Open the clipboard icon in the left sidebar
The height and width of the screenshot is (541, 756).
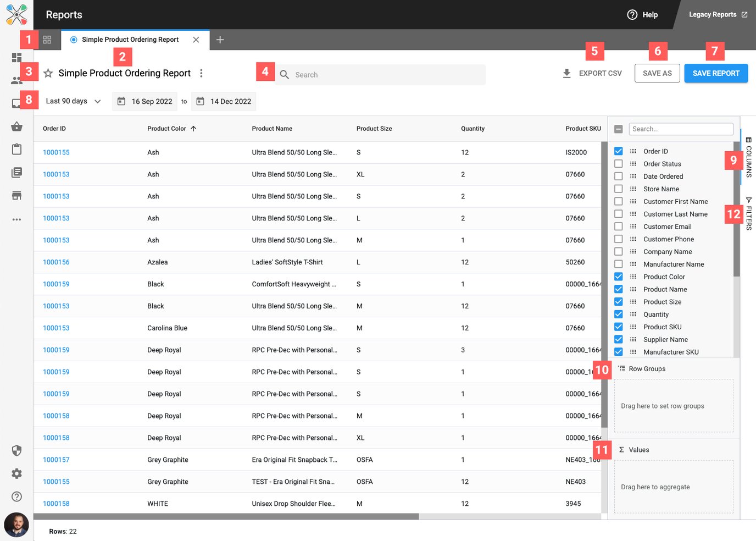click(16, 150)
